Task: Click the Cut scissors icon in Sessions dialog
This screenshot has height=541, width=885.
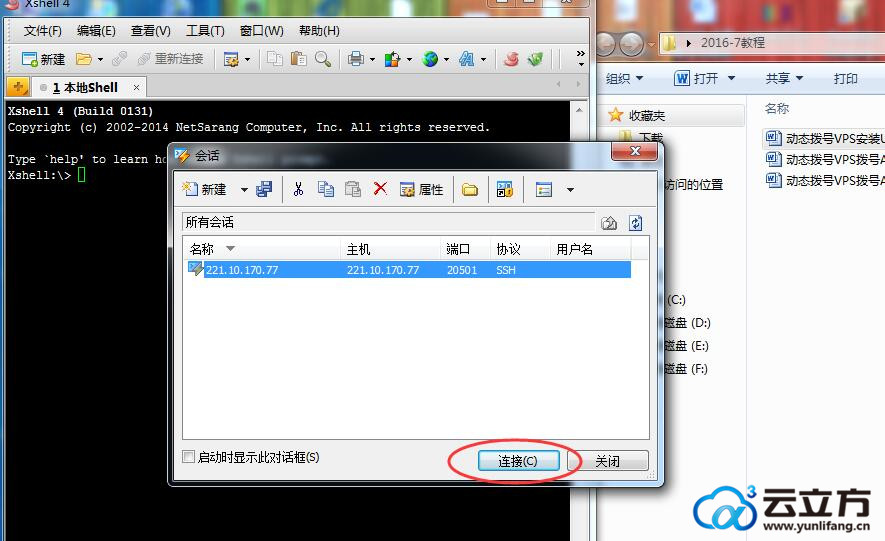Action: (299, 189)
